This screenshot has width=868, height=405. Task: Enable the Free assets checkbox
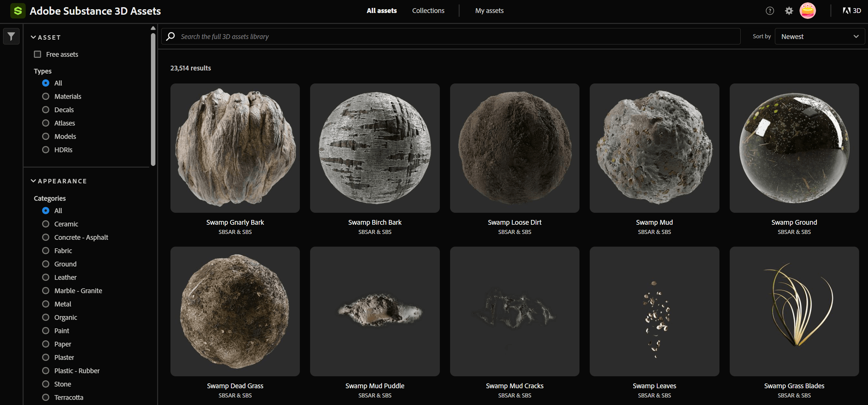[x=38, y=54]
